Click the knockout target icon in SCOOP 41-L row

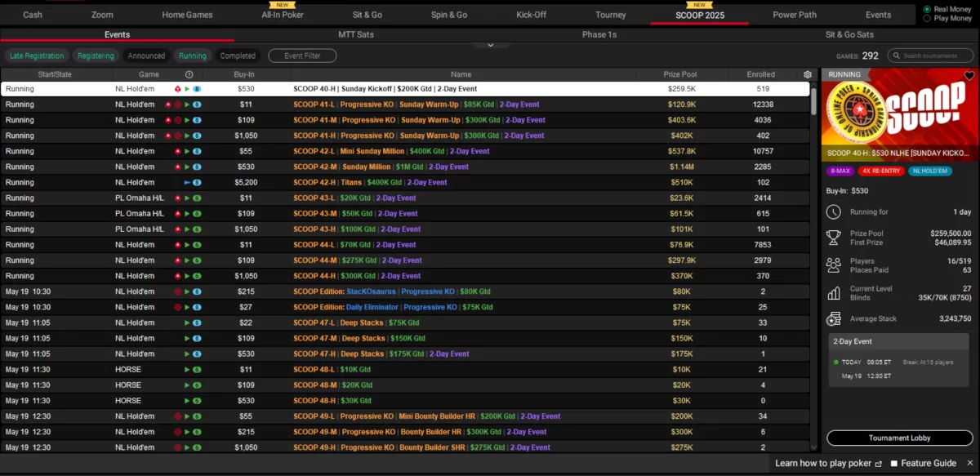[177, 105]
